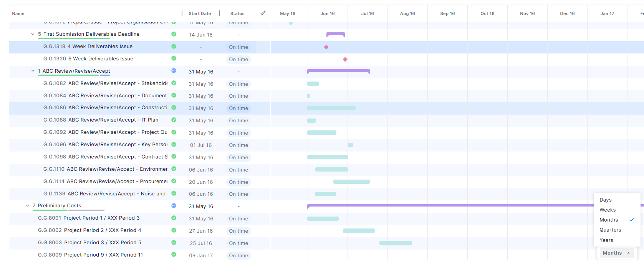The width and height of the screenshot is (644, 260).
Task: Click the Status column header
Action: pyautogui.click(x=237, y=13)
